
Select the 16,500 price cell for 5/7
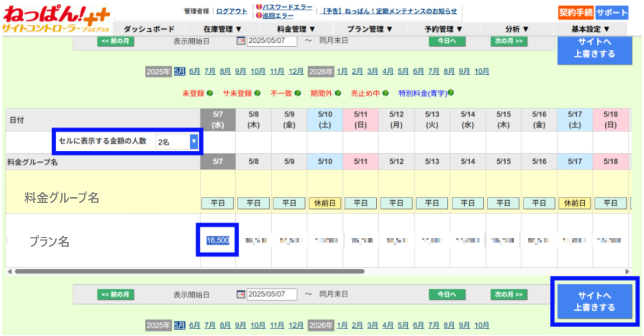pyautogui.click(x=218, y=240)
